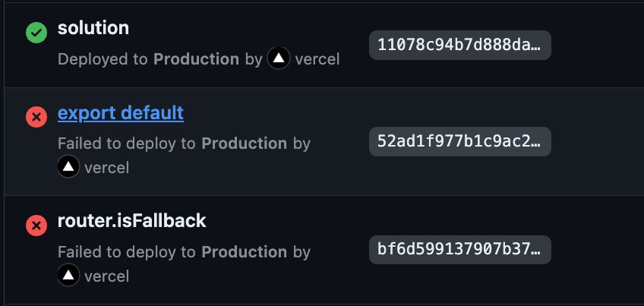
Task: Open commit hash 11078c94b7d888da
Action: [x=460, y=45]
